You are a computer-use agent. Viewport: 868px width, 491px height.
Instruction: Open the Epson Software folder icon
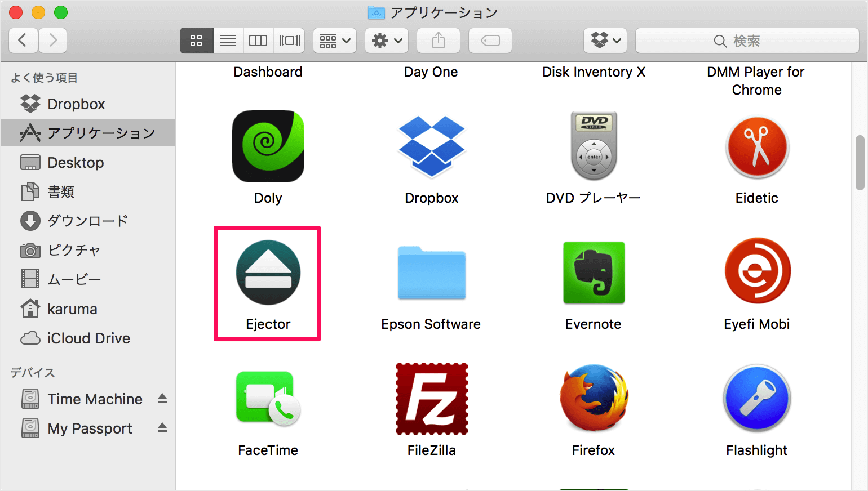(x=432, y=273)
